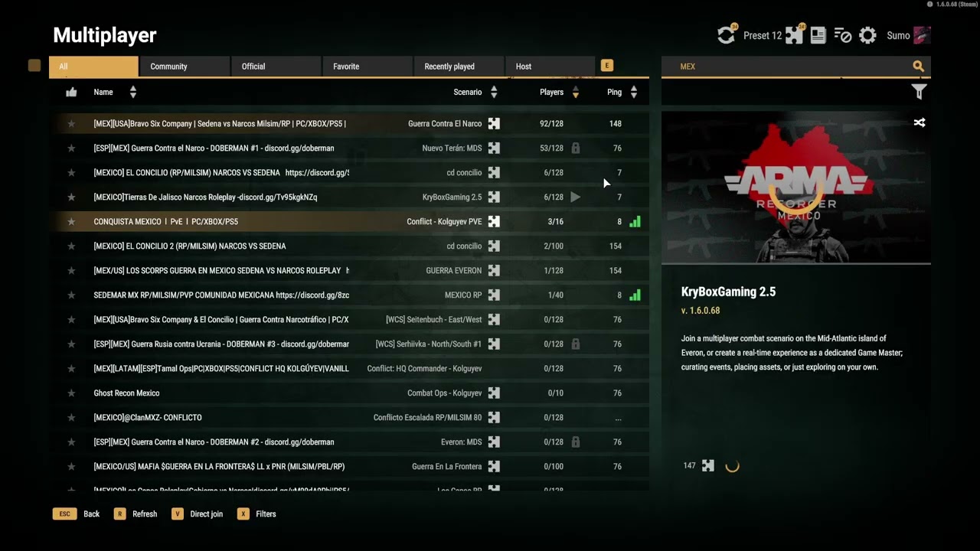The width and height of the screenshot is (980, 551).
Task: Click the lock icon on DOBERMAN #2 row
Action: pos(576,442)
